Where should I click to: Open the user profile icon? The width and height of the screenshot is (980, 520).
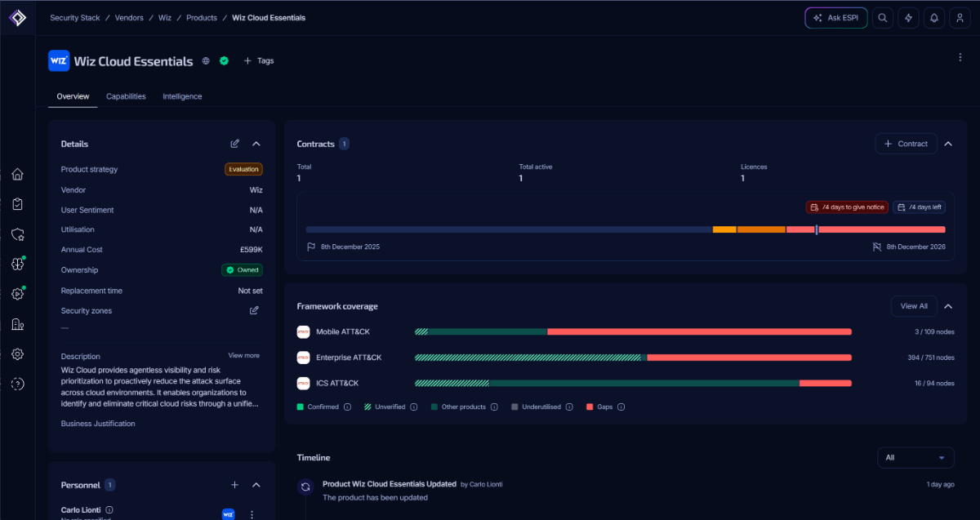[x=960, y=18]
